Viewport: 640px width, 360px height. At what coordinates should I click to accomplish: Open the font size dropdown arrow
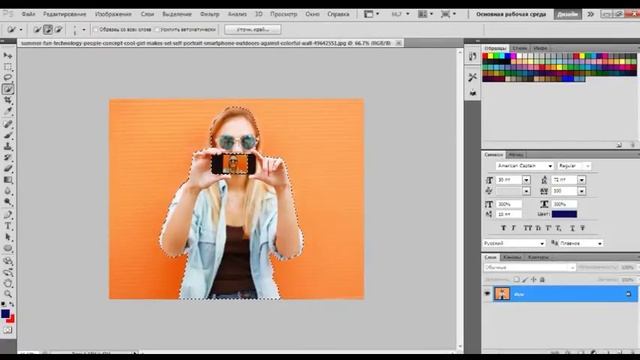526,180
